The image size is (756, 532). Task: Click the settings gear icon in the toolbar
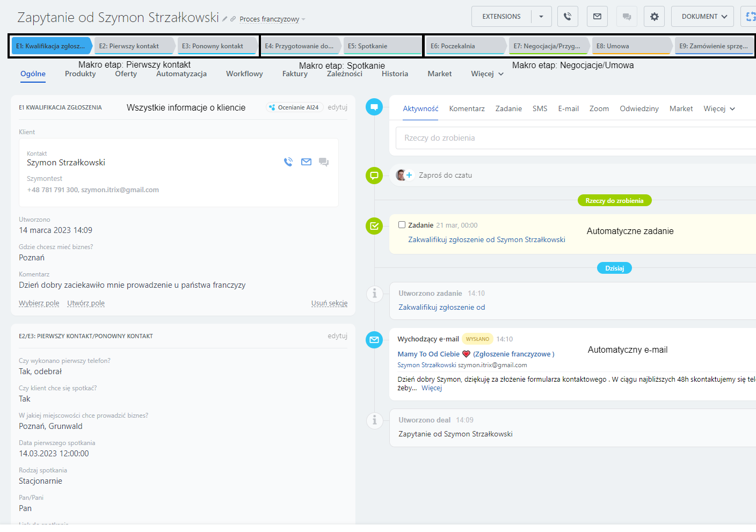point(654,16)
